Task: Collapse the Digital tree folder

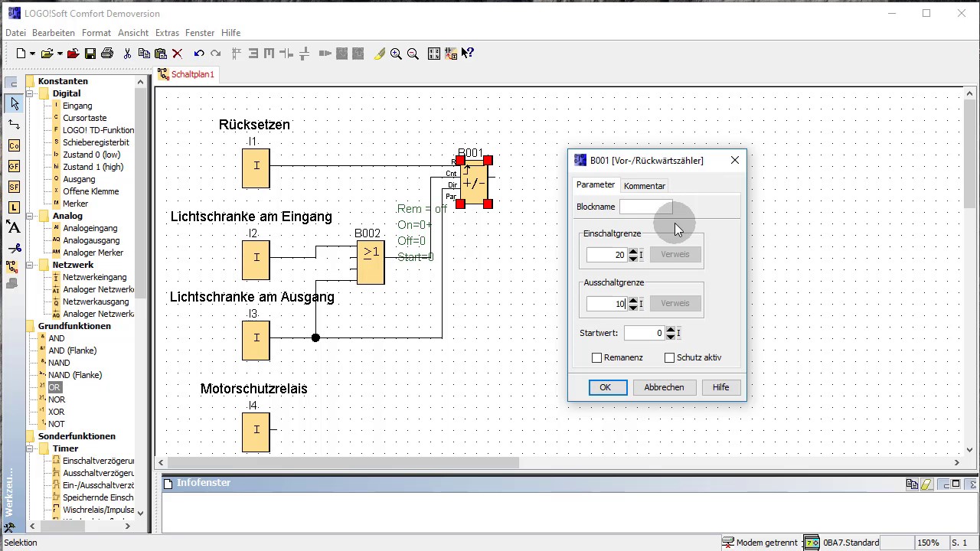Action: [31, 93]
